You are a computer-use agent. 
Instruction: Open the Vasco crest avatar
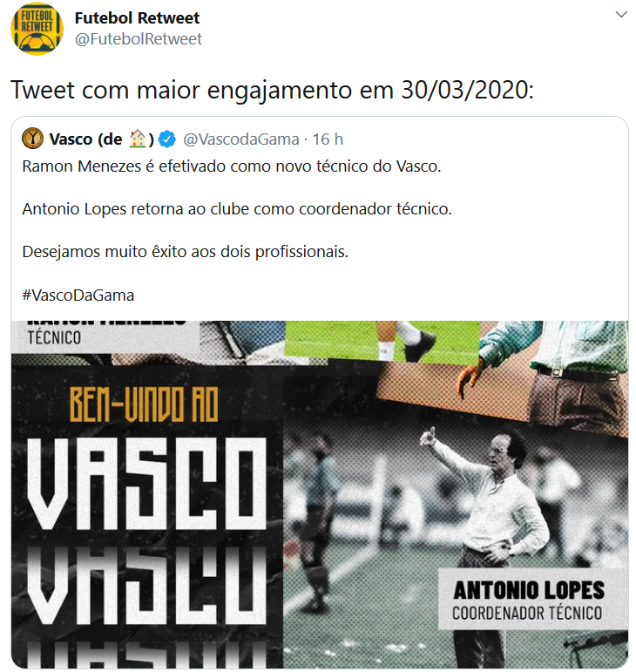pos(32,139)
